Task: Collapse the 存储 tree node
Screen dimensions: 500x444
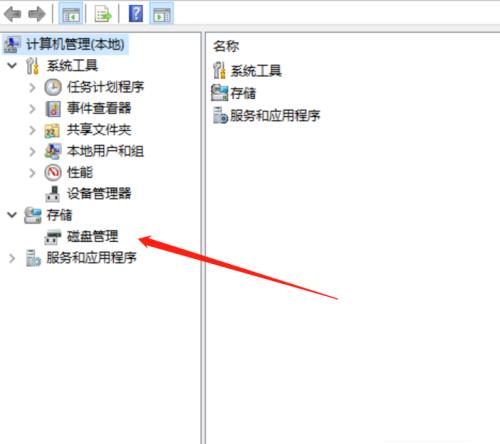Action: click(12, 215)
